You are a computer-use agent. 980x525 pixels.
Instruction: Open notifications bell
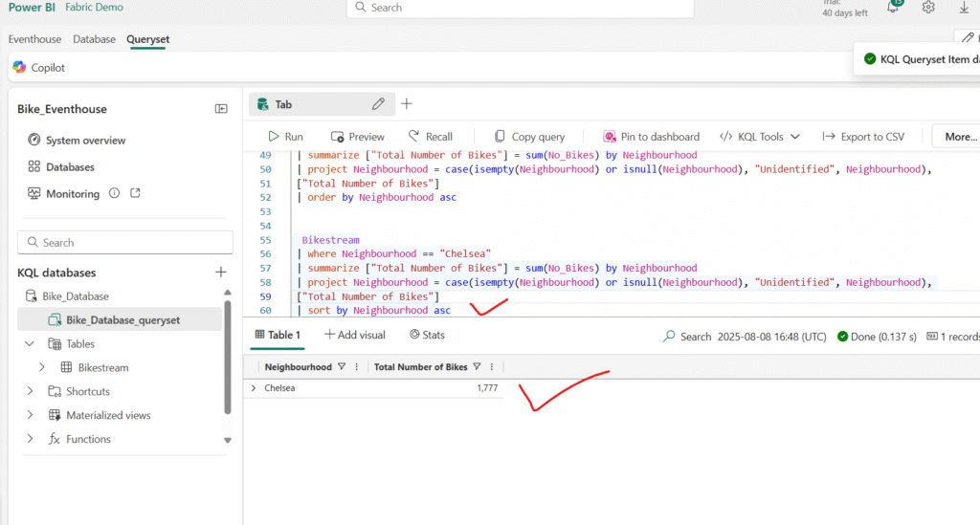click(893, 8)
